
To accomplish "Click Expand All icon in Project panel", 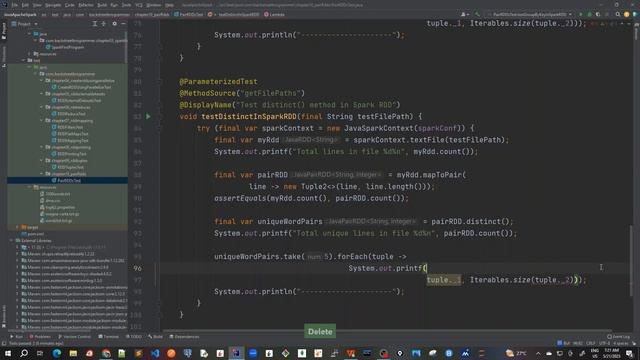I will (x=95, y=24).
